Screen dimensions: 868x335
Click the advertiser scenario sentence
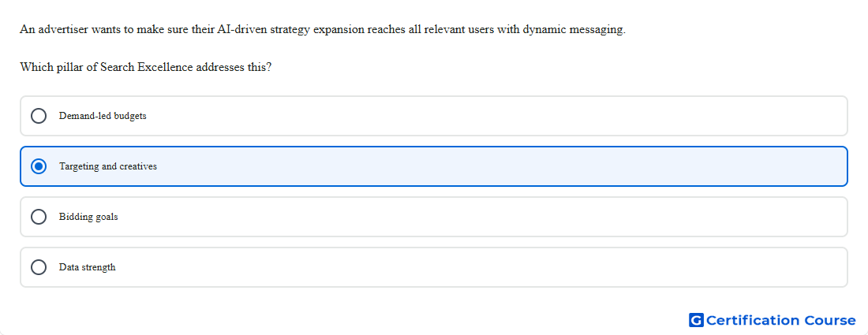pyautogui.click(x=323, y=30)
